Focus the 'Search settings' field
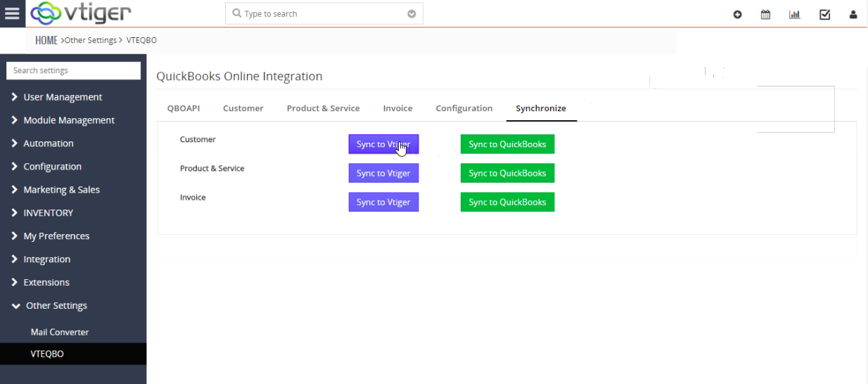 pyautogui.click(x=73, y=70)
